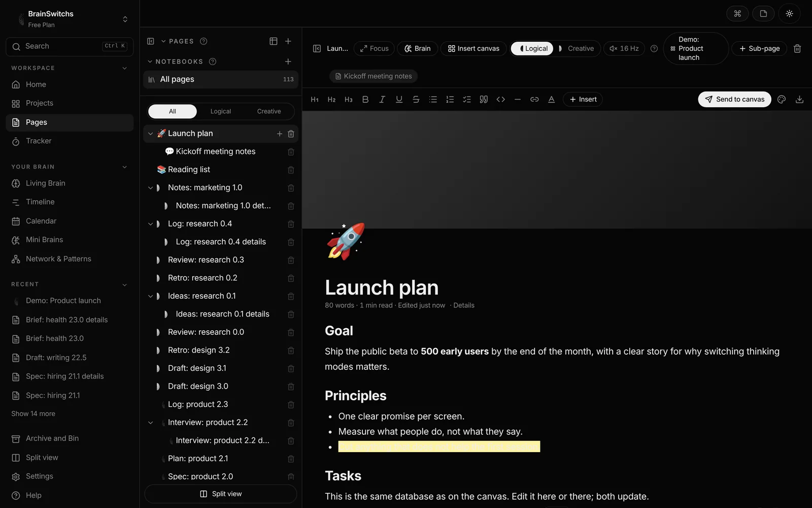Toggle Focus mode

click(374, 49)
